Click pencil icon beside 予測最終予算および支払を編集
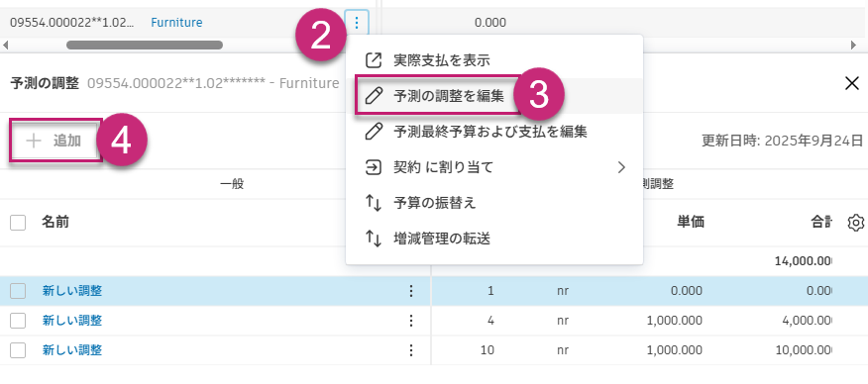 pyautogui.click(x=375, y=132)
